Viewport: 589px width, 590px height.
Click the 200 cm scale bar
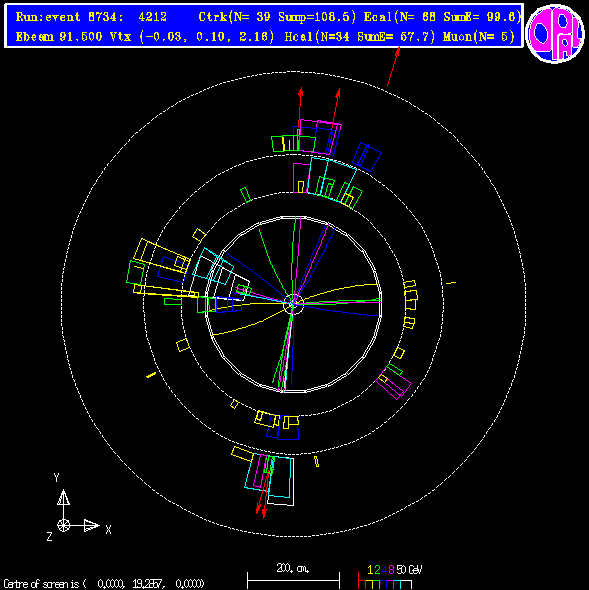[x=293, y=579]
